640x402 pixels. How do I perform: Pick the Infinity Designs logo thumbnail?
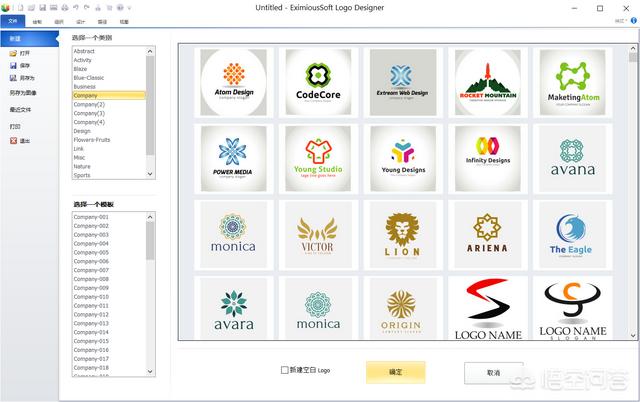487,158
